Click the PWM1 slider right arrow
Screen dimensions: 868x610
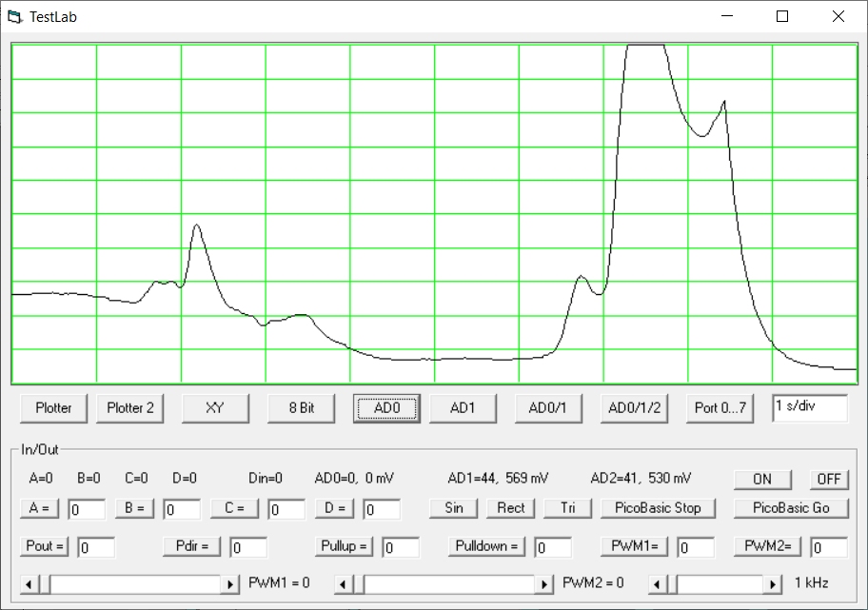(230, 583)
